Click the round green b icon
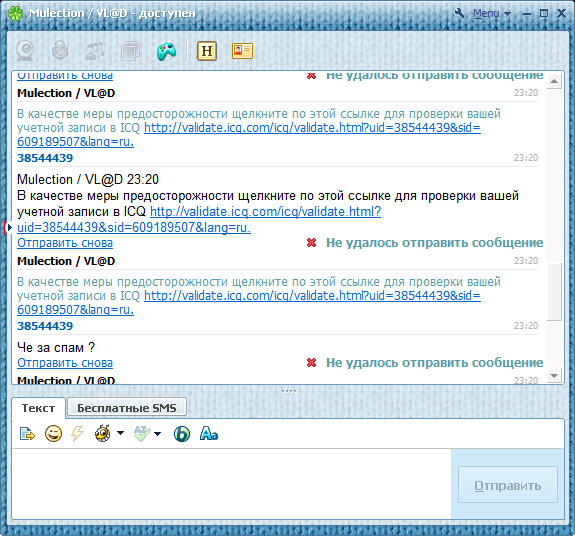The height and width of the screenshot is (536, 575). pos(182,434)
